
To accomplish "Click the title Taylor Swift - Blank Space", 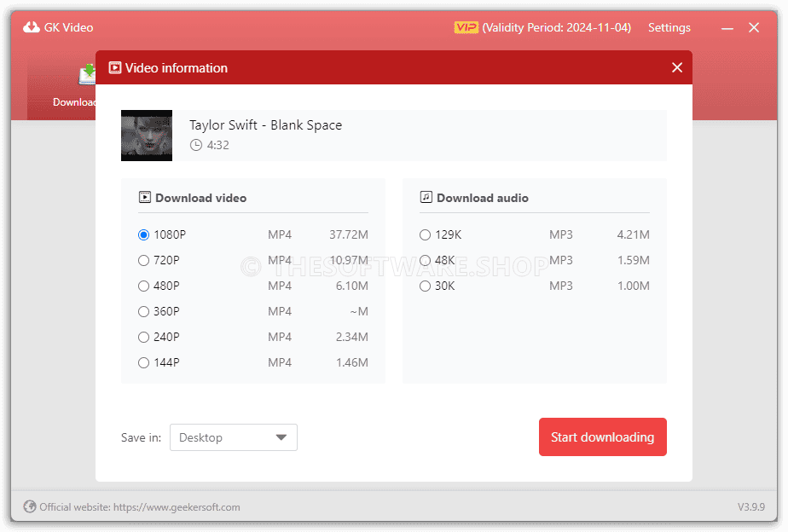I will click(265, 125).
